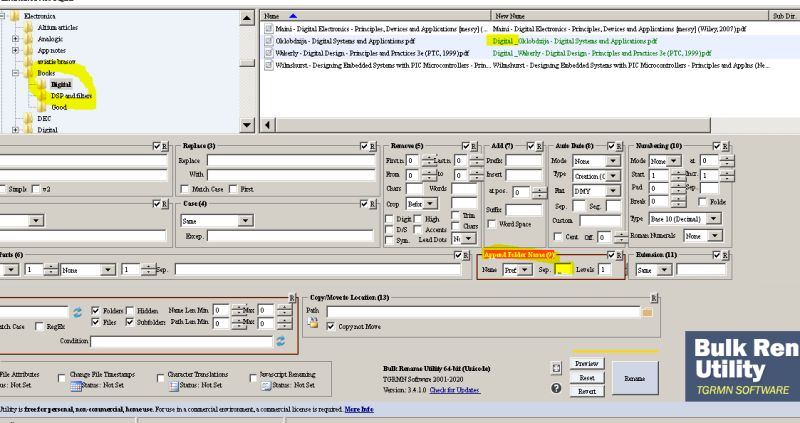The height and width of the screenshot is (423, 800).
Task: Open the Auto Date Type Creation dropdown
Action: [613, 176]
